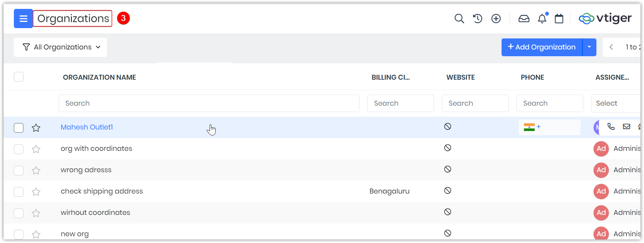Open the Assigned To Select dropdown
The height and width of the screenshot is (243, 644).
(616, 104)
